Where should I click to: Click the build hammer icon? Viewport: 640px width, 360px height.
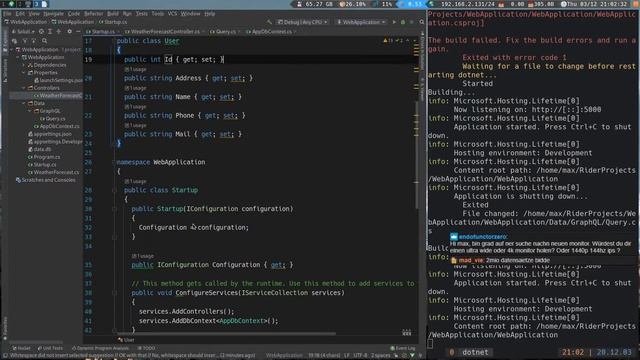coord(269,22)
